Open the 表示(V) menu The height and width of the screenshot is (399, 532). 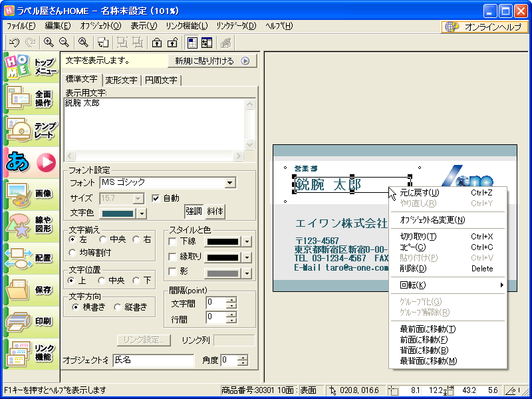(x=144, y=26)
